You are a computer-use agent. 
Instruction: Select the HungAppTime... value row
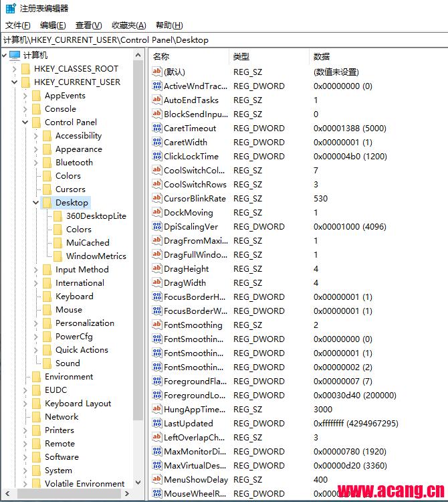(x=298, y=409)
